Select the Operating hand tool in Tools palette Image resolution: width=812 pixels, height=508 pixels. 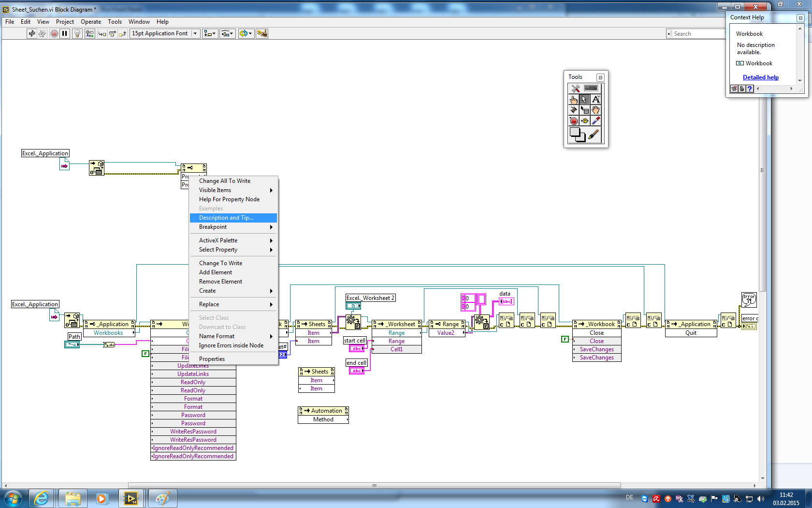click(574, 99)
